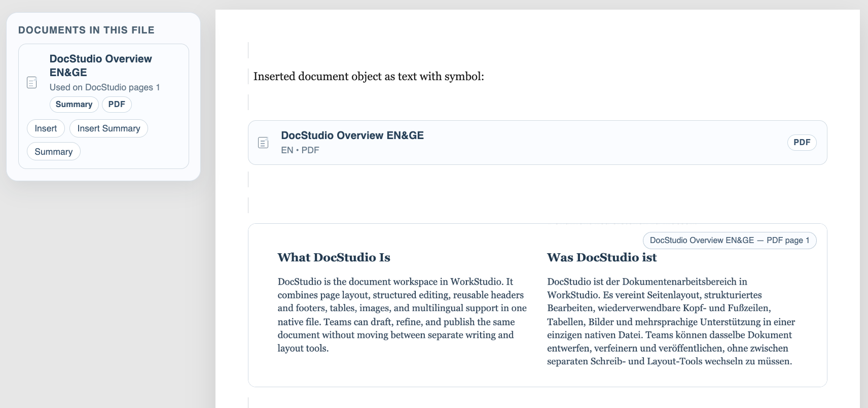Click the 'EN • PDF' subtitle in the inserted card
The height and width of the screenshot is (408, 868).
click(300, 150)
